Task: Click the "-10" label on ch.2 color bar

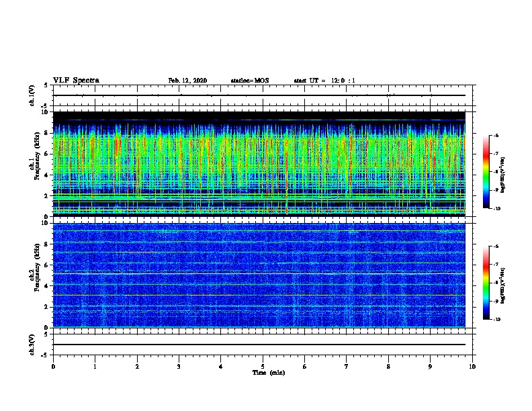Action: click(496, 320)
